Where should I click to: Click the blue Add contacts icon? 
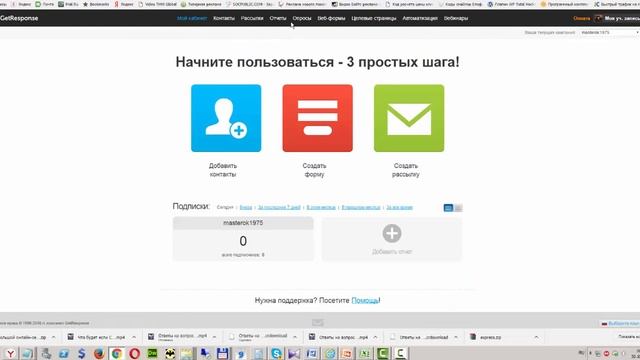click(226, 118)
